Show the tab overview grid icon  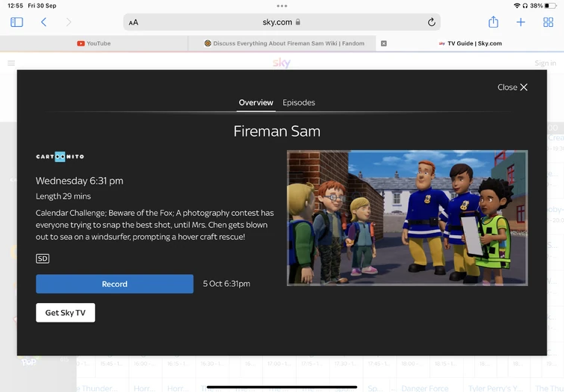click(x=548, y=22)
